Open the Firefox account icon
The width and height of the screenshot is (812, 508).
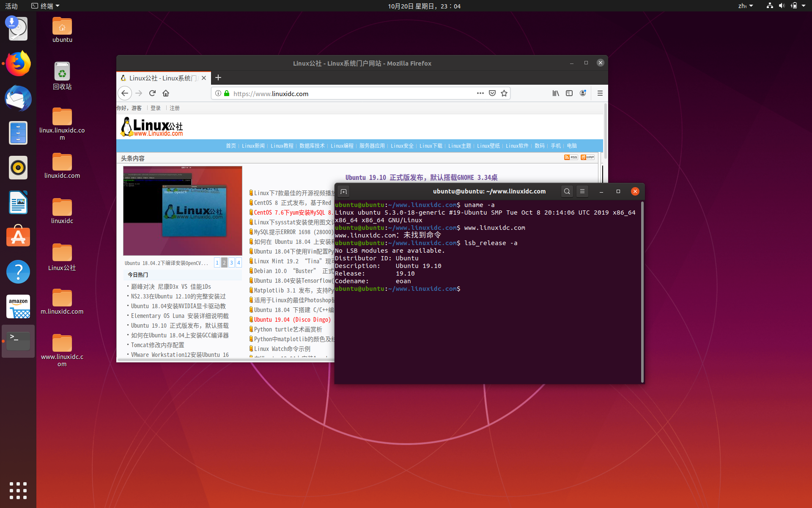click(583, 93)
